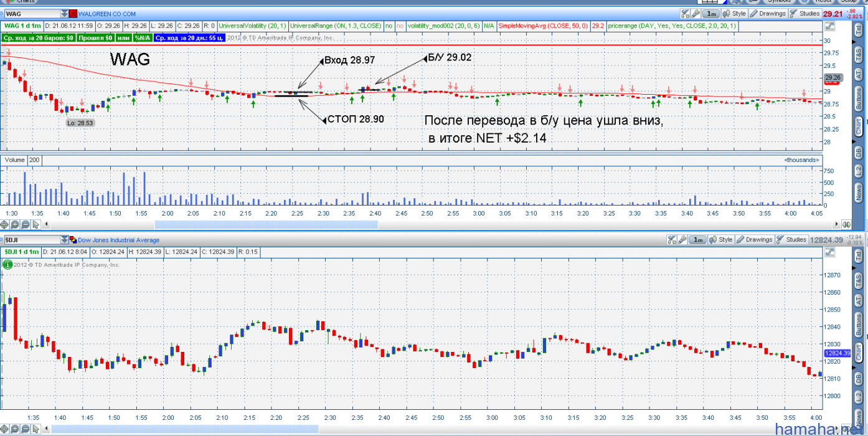Viewport: 868px width, 436px height.
Task: Click expand-collapse arrows icon right of WAG scrollbar
Action: (x=846, y=224)
